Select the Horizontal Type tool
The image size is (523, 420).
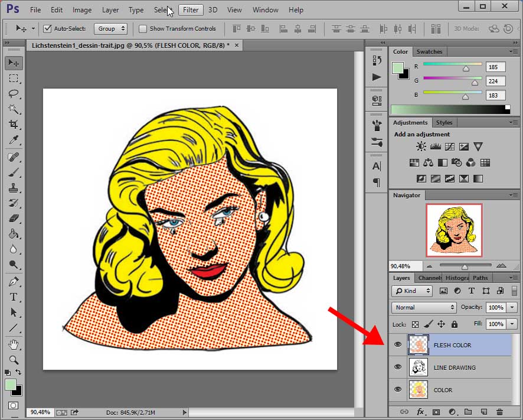point(14,297)
